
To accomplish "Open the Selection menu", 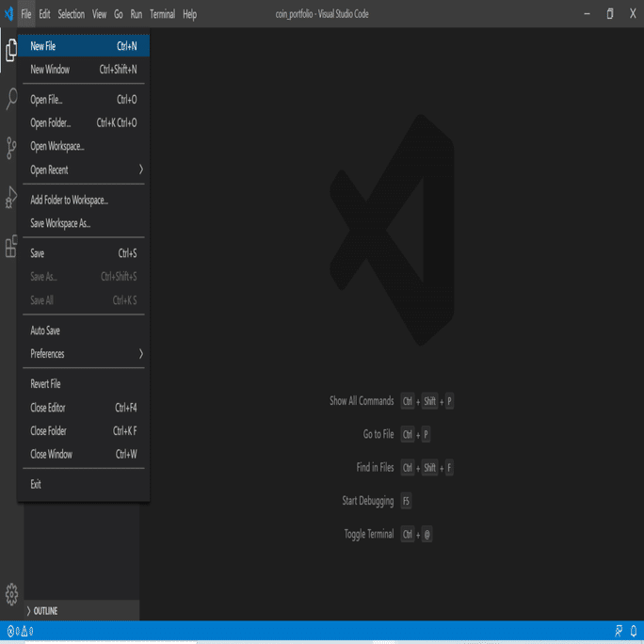I will (71, 14).
